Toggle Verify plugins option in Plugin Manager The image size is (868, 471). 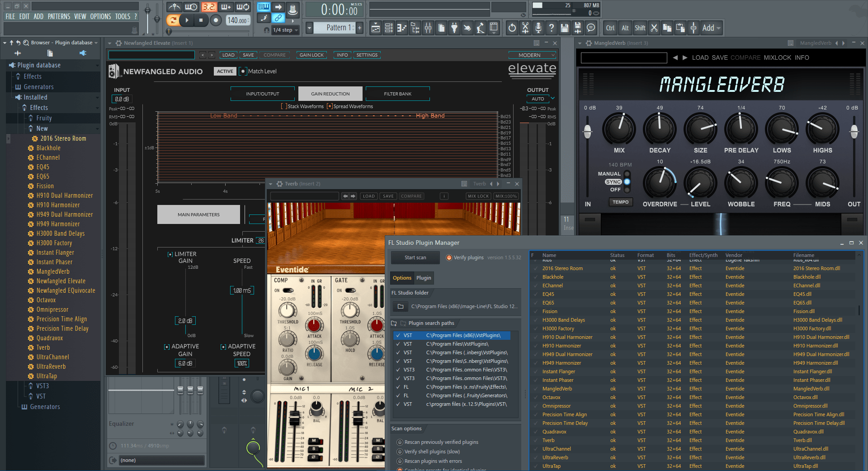449,257
